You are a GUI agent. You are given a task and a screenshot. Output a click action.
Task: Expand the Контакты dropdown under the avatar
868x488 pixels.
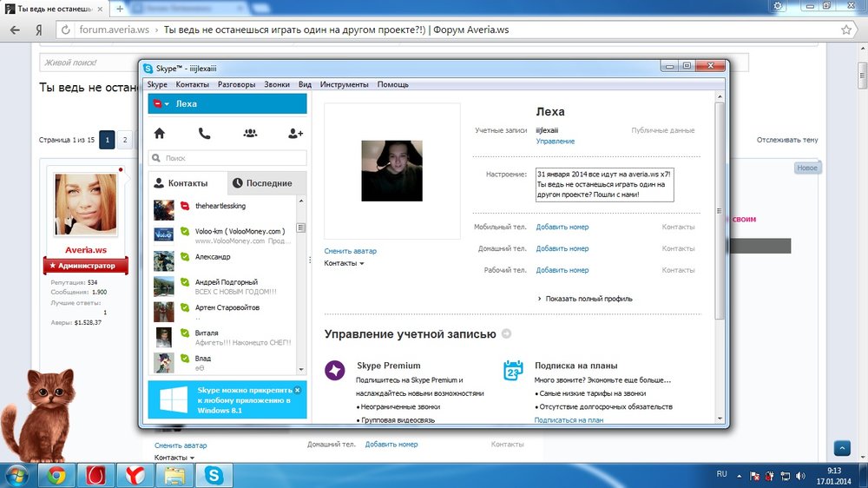click(x=344, y=263)
